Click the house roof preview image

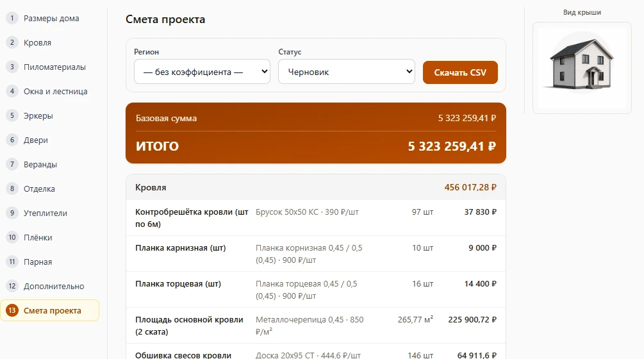point(582,68)
